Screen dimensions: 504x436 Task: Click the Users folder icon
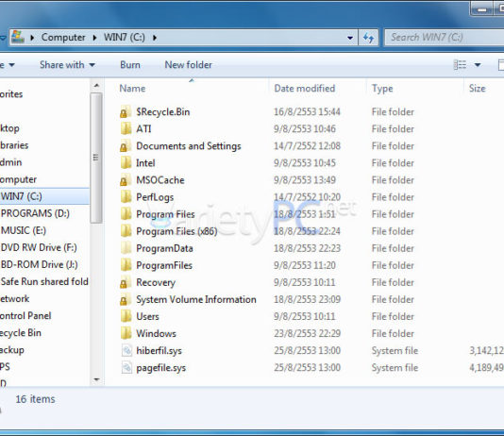(126, 316)
